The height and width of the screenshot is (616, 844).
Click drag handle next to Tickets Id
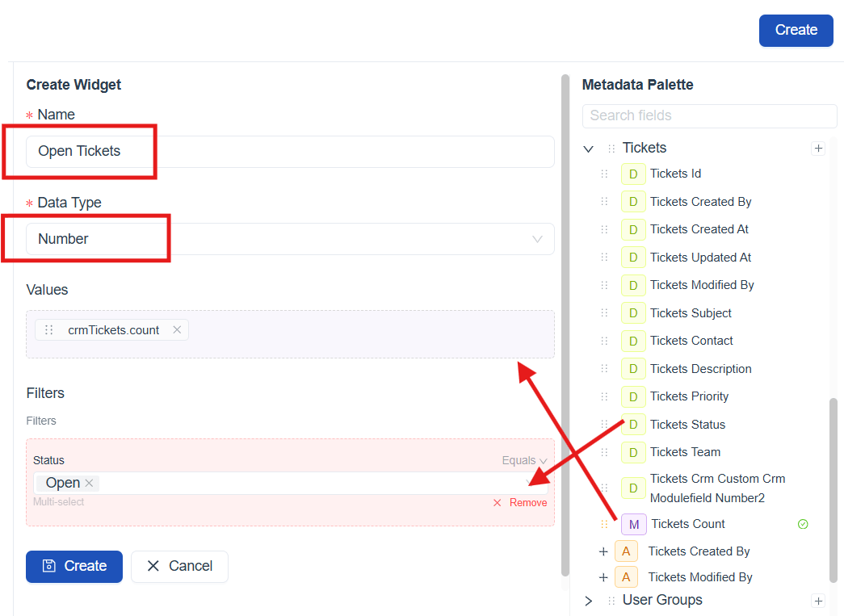[604, 174]
